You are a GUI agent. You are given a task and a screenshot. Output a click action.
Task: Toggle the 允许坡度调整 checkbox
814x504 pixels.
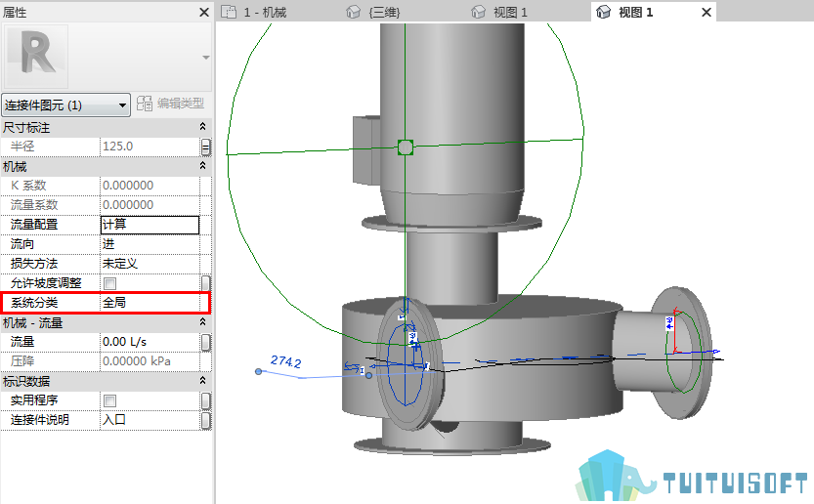pyautogui.click(x=110, y=283)
